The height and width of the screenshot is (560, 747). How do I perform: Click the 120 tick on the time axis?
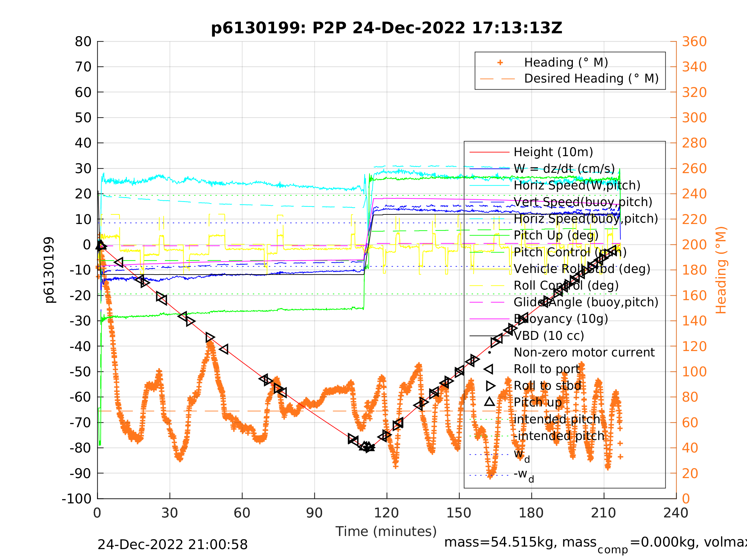[387, 513]
